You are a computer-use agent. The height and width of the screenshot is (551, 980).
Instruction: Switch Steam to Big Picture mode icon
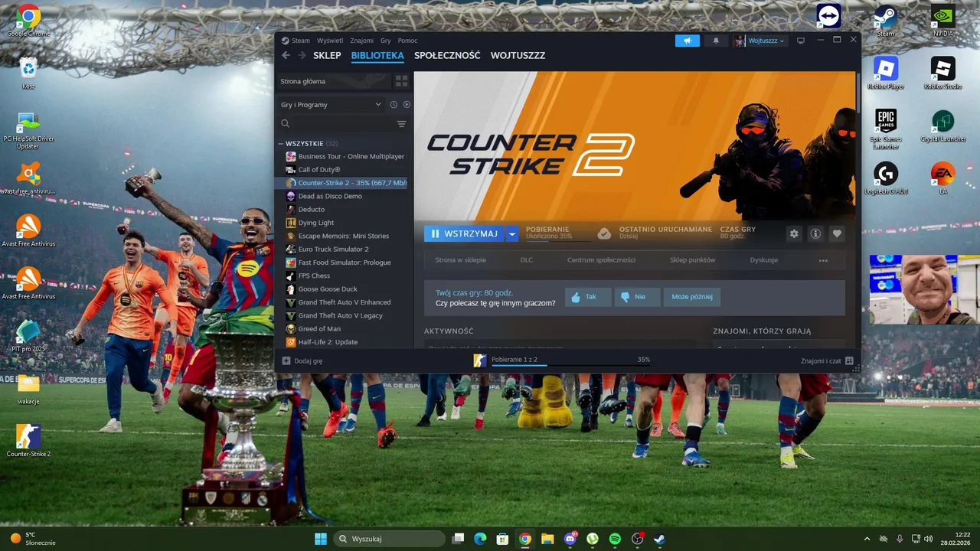(801, 41)
